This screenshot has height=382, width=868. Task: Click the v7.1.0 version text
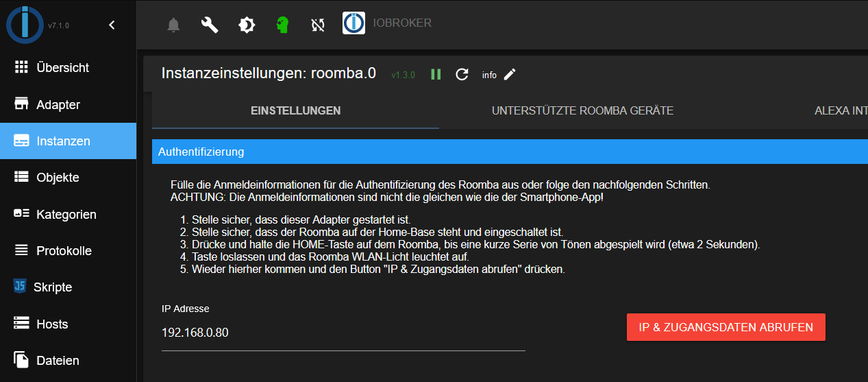click(x=58, y=25)
